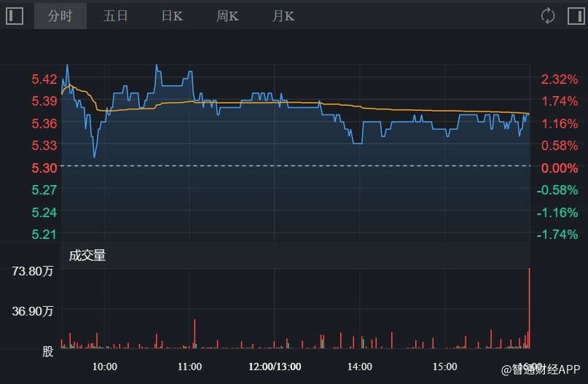Click the -1.74% percentage axis label

[557, 234]
